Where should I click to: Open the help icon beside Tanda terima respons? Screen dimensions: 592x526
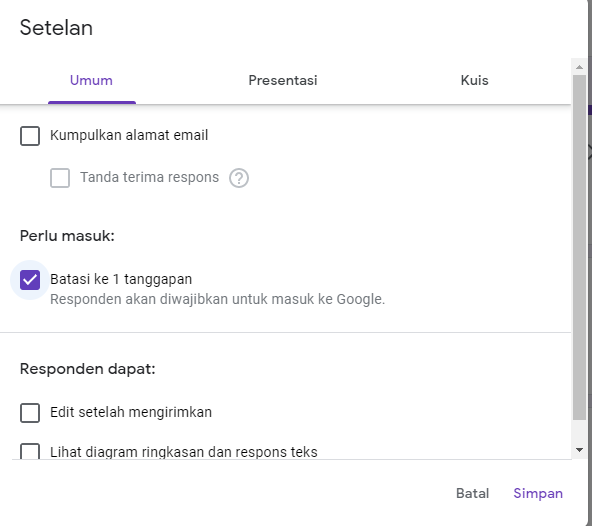[x=239, y=178]
